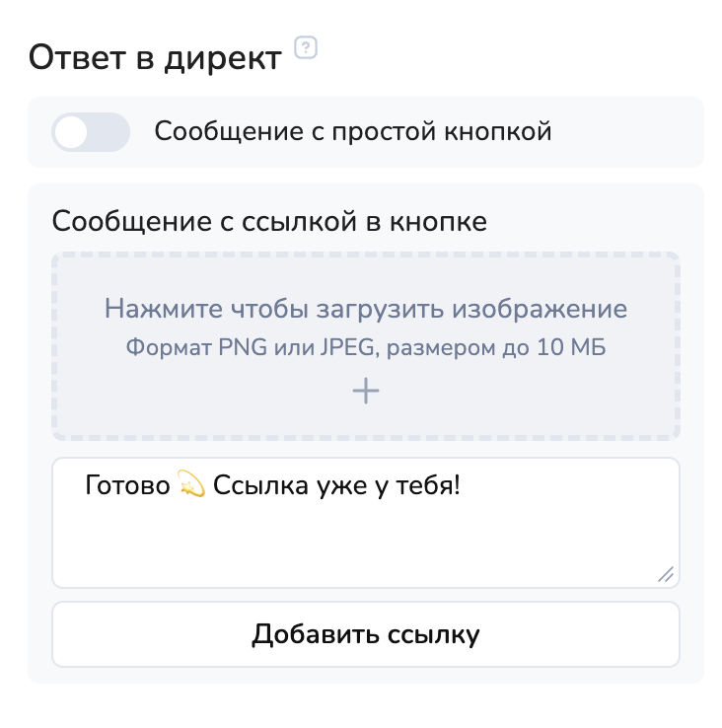The height and width of the screenshot is (728, 722).
Task: Click the "Сообщение с ссылкой в кнопке" title
Action: (x=269, y=220)
